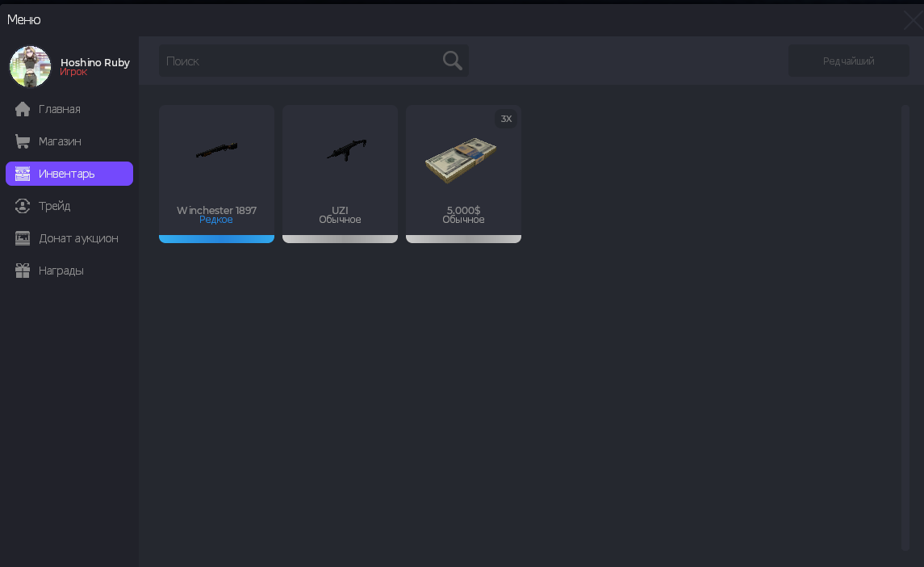Select the UZI item card

(x=340, y=170)
